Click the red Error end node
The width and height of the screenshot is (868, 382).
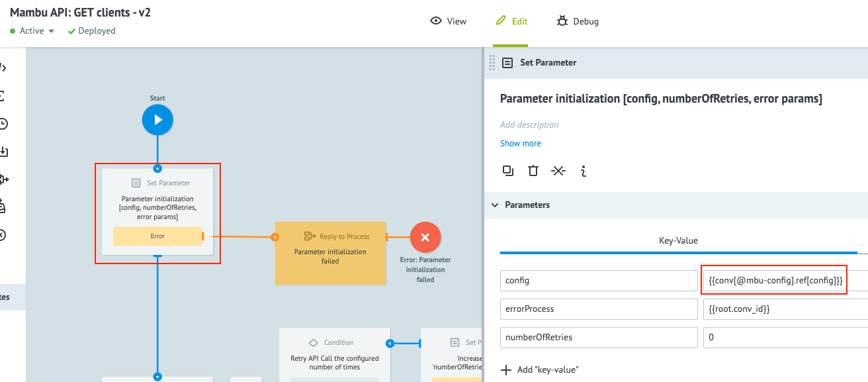pos(425,237)
